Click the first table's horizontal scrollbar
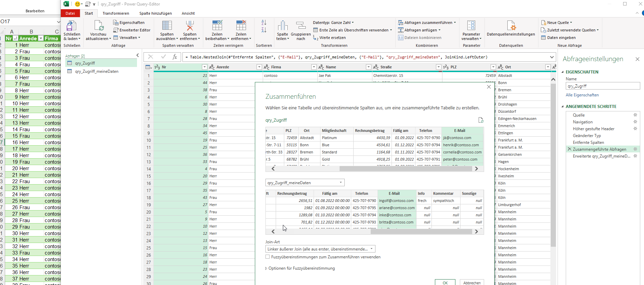 pyautogui.click(x=374, y=169)
